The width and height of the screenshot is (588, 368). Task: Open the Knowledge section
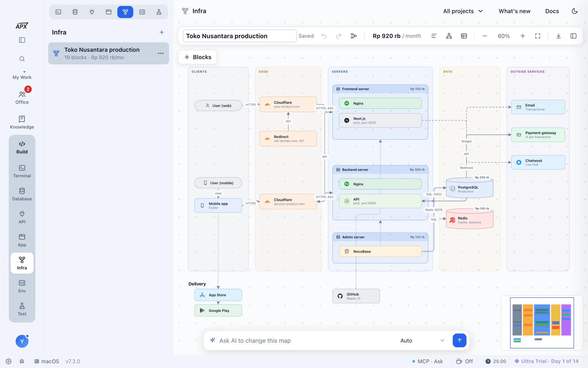click(22, 122)
